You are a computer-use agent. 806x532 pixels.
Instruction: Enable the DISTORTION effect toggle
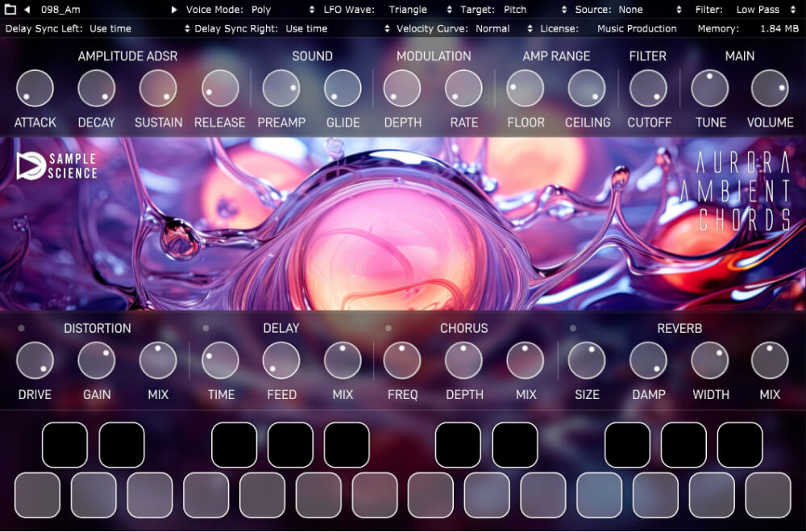21,328
